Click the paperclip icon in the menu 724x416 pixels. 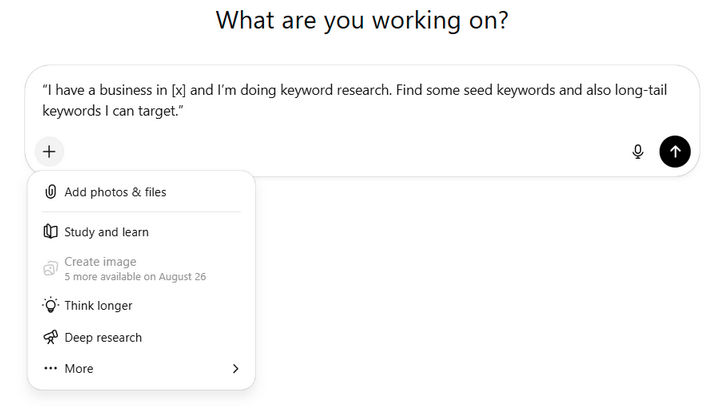51,192
